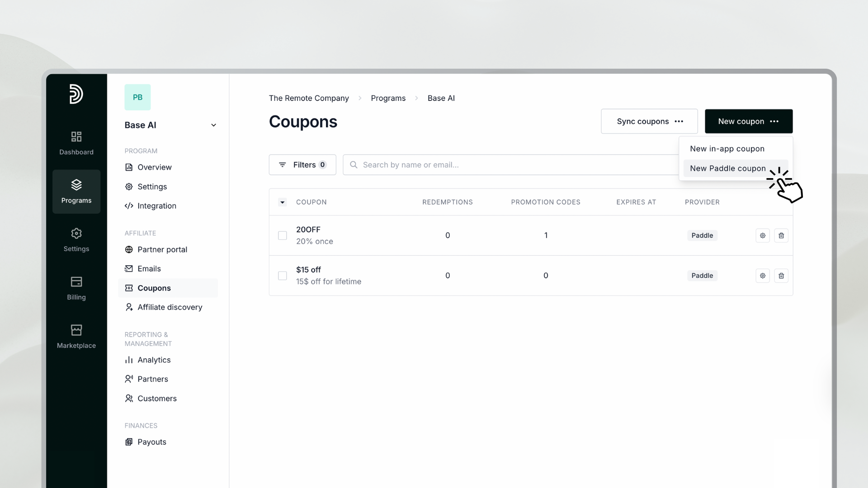Open the select-all dropdown in table header

pyautogui.click(x=282, y=202)
